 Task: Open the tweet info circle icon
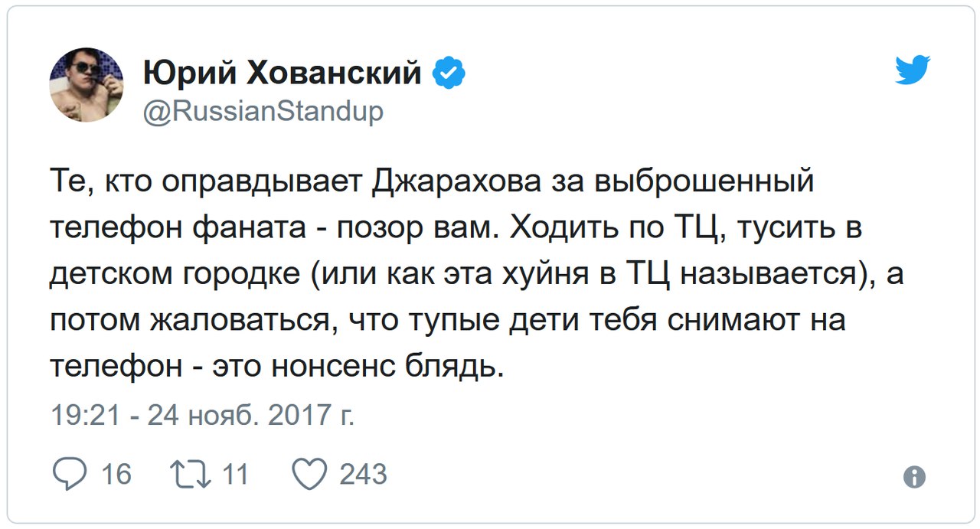click(914, 478)
